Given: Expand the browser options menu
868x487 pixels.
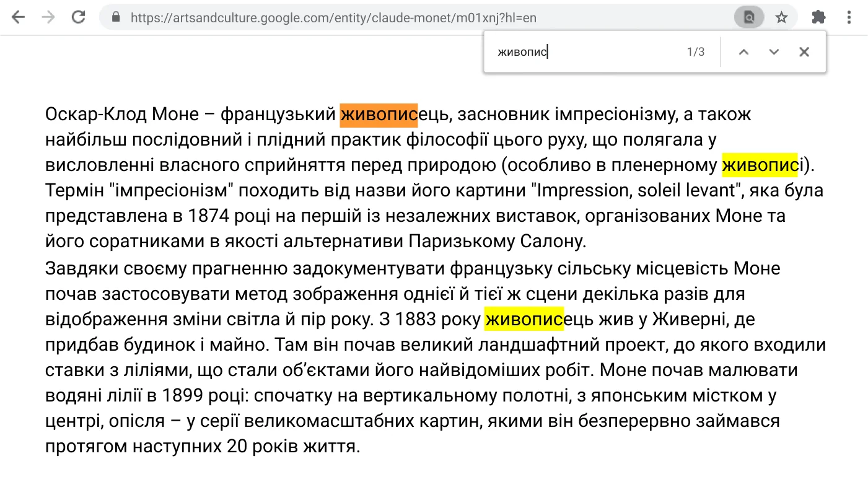Looking at the screenshot, I should (849, 17).
